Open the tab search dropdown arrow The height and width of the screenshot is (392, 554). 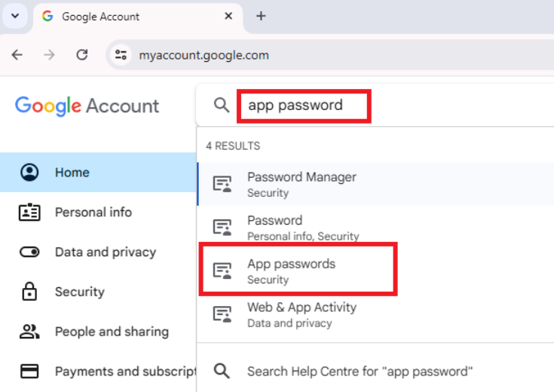(15, 16)
